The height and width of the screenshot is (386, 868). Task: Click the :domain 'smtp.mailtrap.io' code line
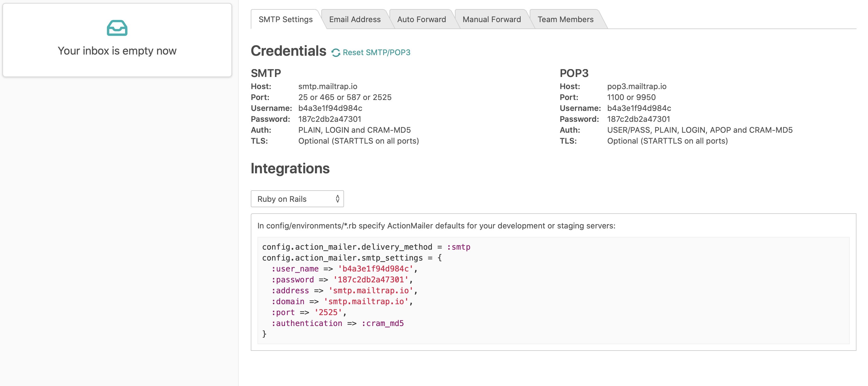tap(342, 301)
